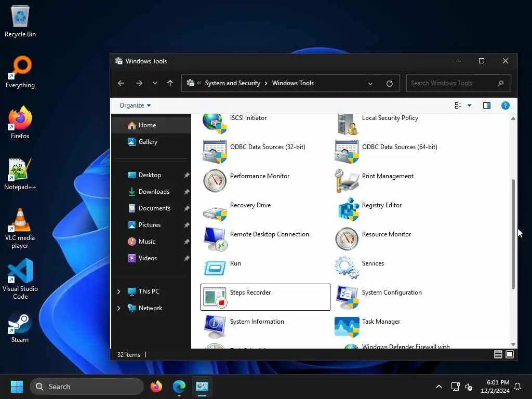
Task: Click System and Security breadcrumb
Action: [x=232, y=83]
